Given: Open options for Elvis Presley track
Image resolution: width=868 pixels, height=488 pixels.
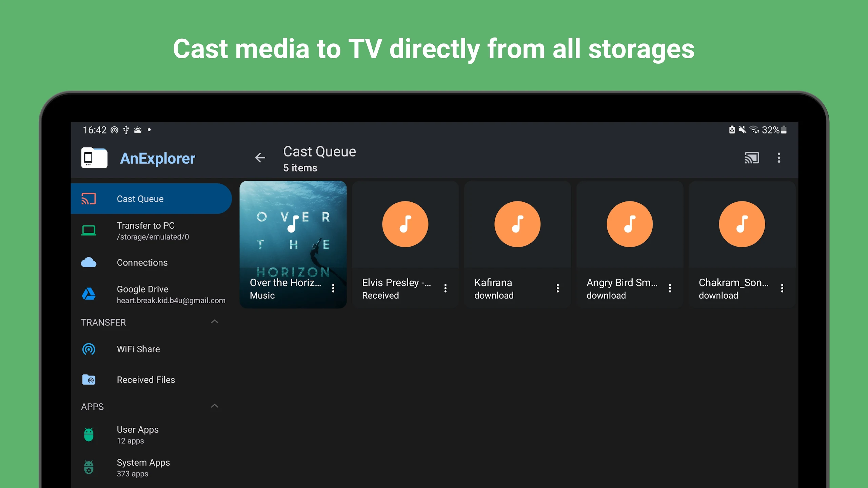Looking at the screenshot, I should 446,288.
